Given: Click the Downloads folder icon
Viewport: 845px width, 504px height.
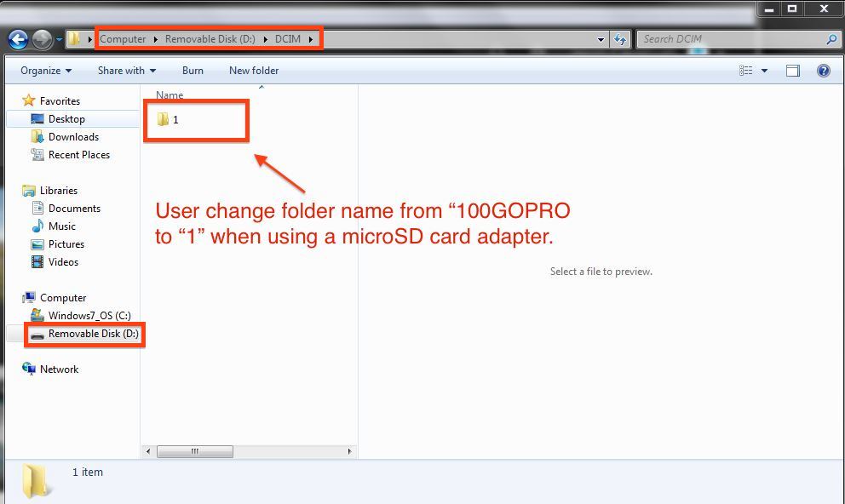Looking at the screenshot, I should (37, 137).
